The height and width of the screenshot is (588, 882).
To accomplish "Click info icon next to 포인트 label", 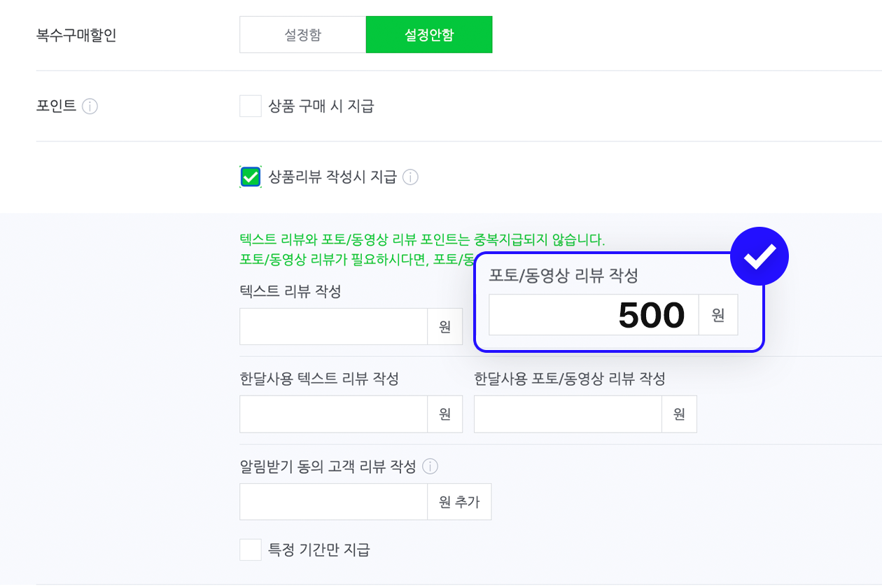I will click(90, 106).
